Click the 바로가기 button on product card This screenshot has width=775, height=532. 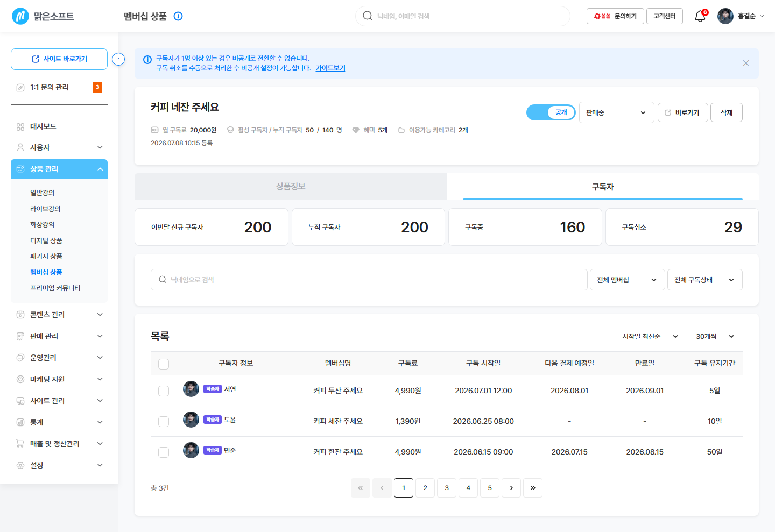point(683,112)
